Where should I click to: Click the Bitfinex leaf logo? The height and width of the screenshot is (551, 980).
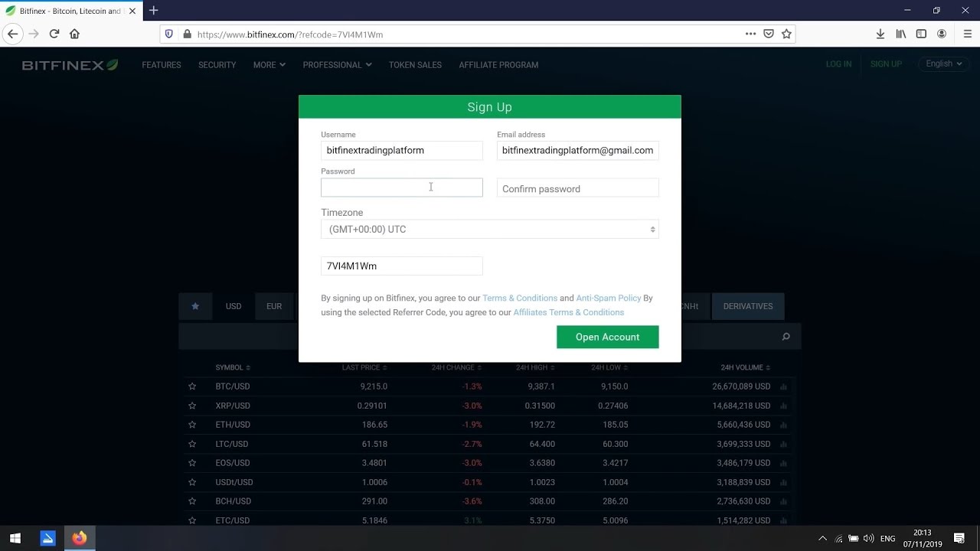coord(112,64)
